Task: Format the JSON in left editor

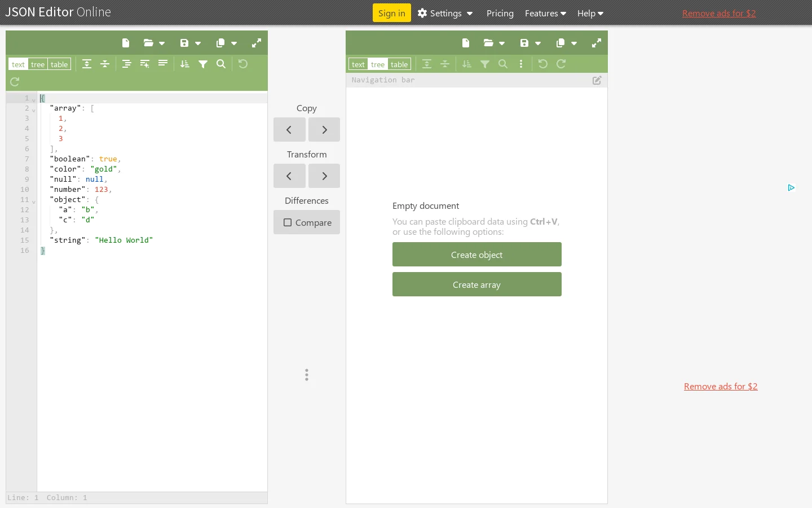Action: point(127,64)
